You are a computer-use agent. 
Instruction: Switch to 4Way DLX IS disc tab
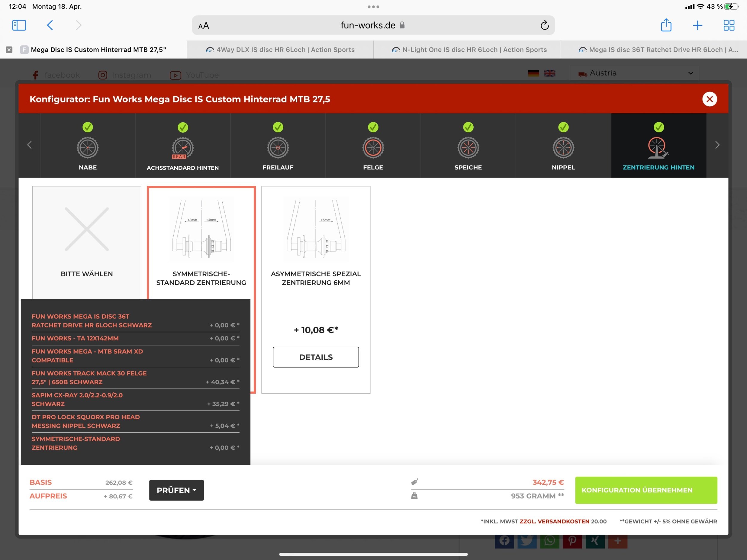click(x=280, y=50)
